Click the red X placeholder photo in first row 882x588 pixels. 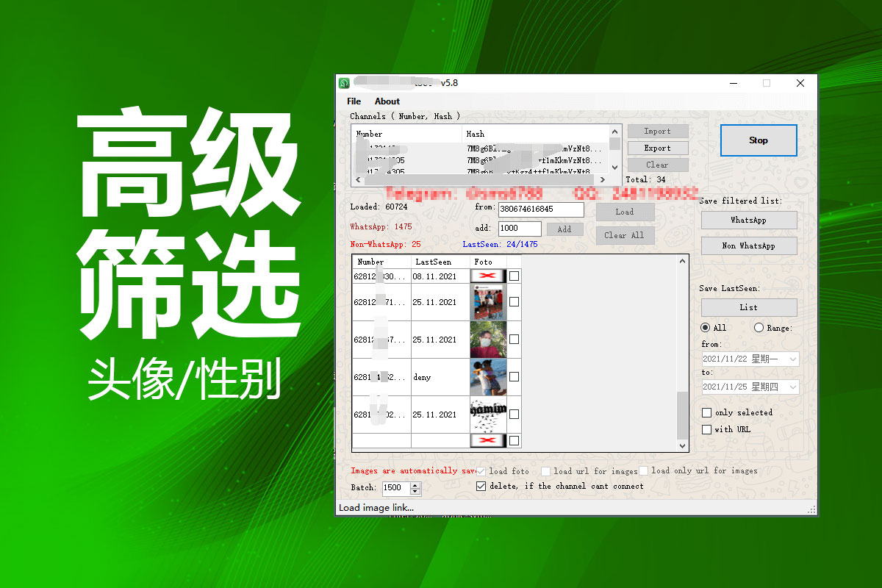(x=488, y=276)
